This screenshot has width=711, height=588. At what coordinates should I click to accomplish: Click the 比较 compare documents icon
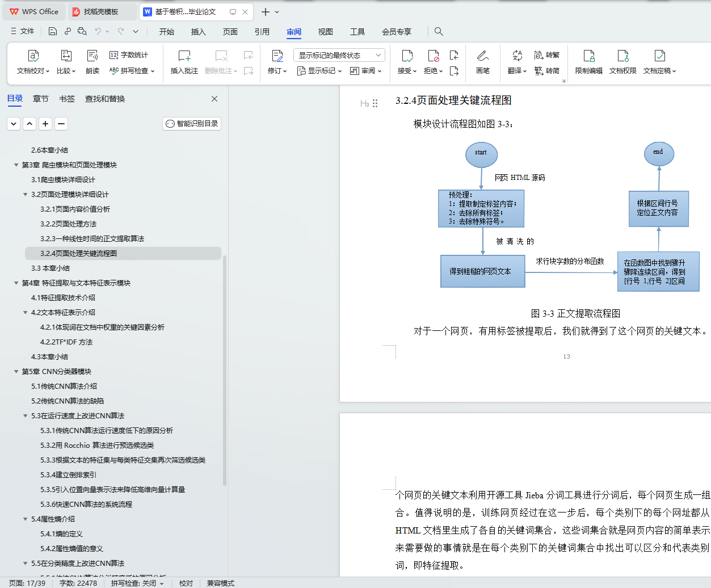[66, 56]
